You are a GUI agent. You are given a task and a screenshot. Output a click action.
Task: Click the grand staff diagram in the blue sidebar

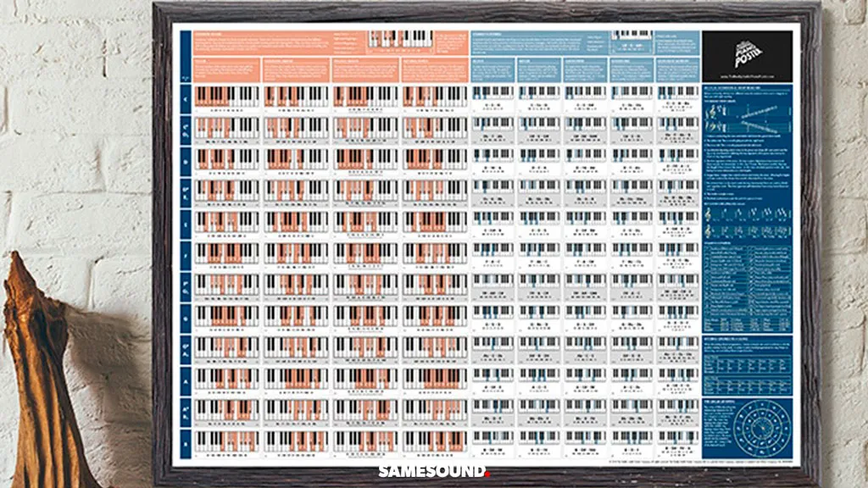point(747,119)
